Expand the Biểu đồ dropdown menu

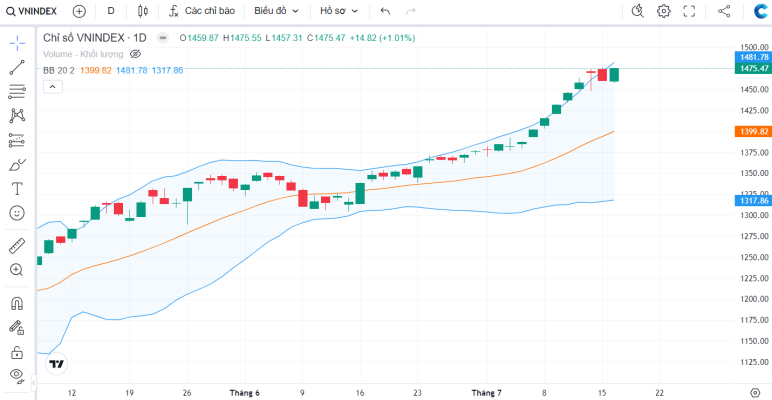276,11
